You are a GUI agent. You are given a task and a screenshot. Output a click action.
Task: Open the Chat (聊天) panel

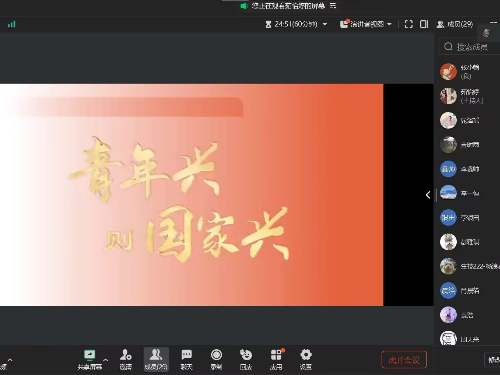[186, 360]
